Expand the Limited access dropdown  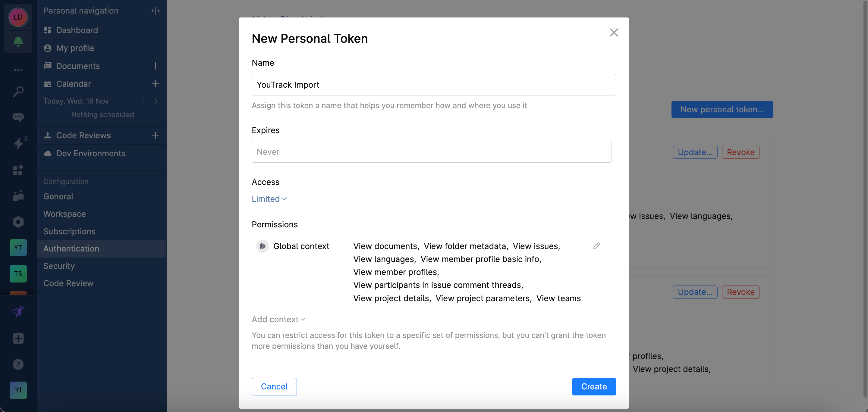tap(269, 198)
